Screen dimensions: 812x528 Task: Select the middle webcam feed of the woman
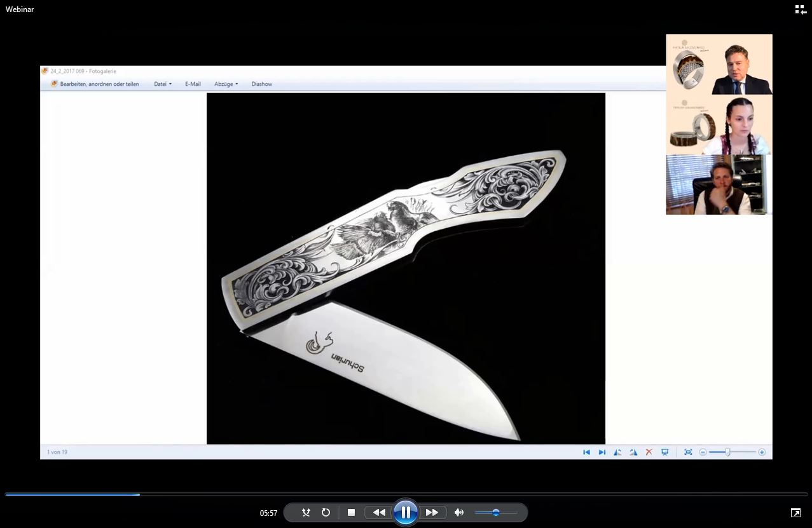719,125
